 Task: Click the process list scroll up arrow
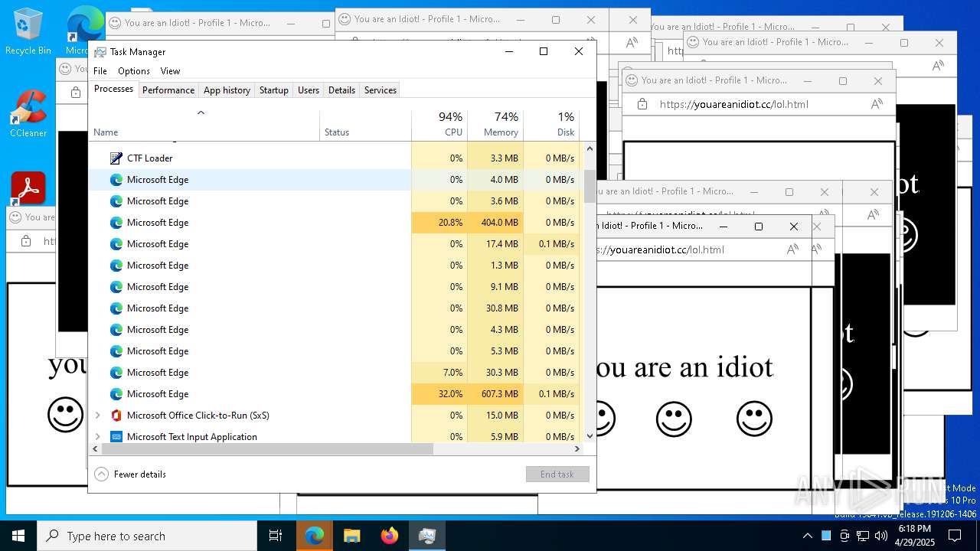coord(590,149)
